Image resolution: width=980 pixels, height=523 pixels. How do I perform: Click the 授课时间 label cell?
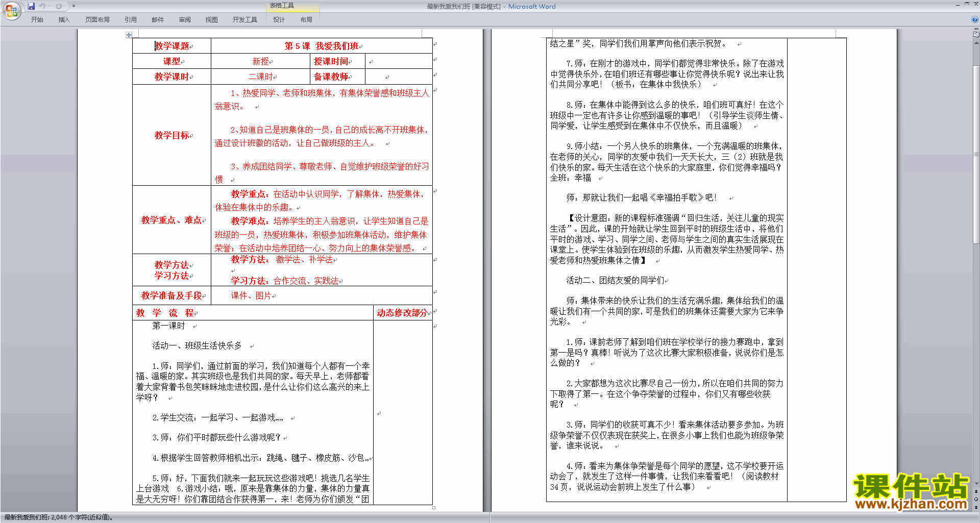[x=337, y=61]
